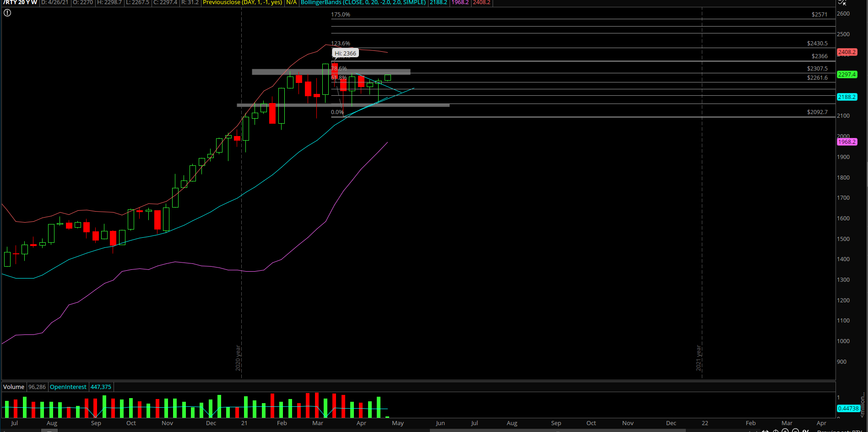
Task: Click the cyan 2188.2 axis price bubble
Action: click(846, 97)
